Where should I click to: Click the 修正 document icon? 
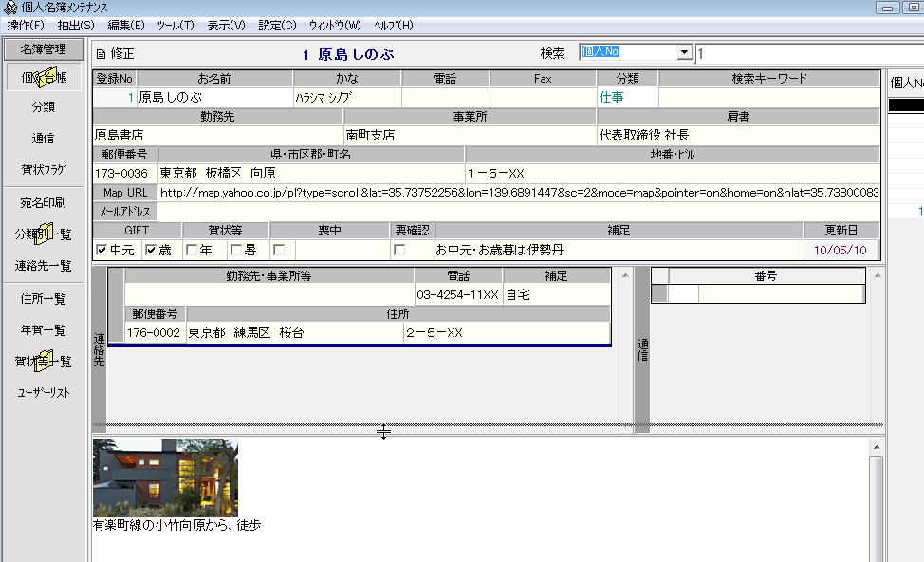pyautogui.click(x=101, y=54)
